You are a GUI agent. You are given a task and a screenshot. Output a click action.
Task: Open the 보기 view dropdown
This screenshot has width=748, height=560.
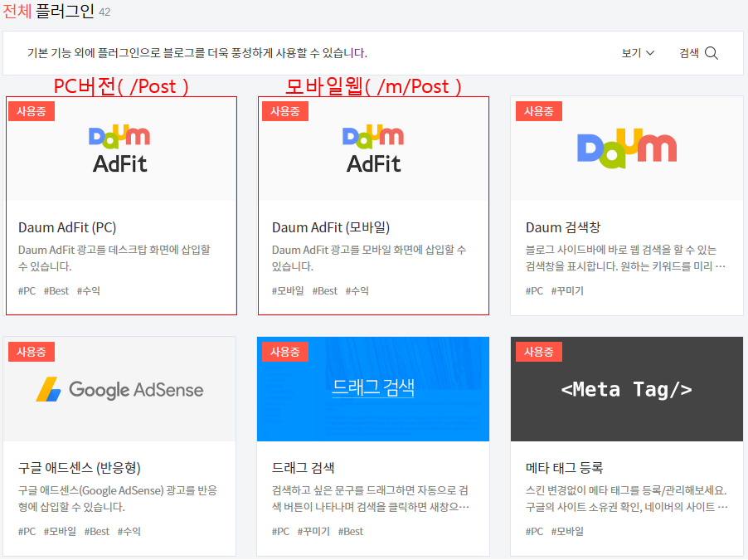point(638,53)
